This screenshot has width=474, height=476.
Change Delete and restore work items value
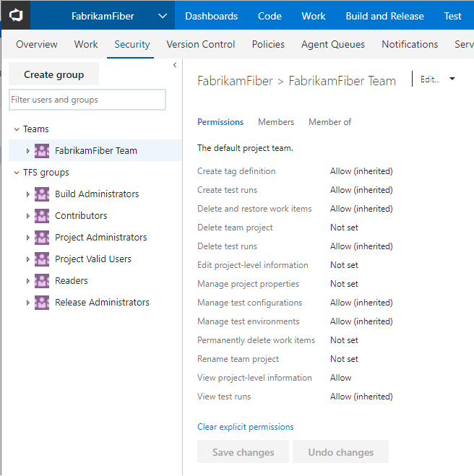click(361, 209)
